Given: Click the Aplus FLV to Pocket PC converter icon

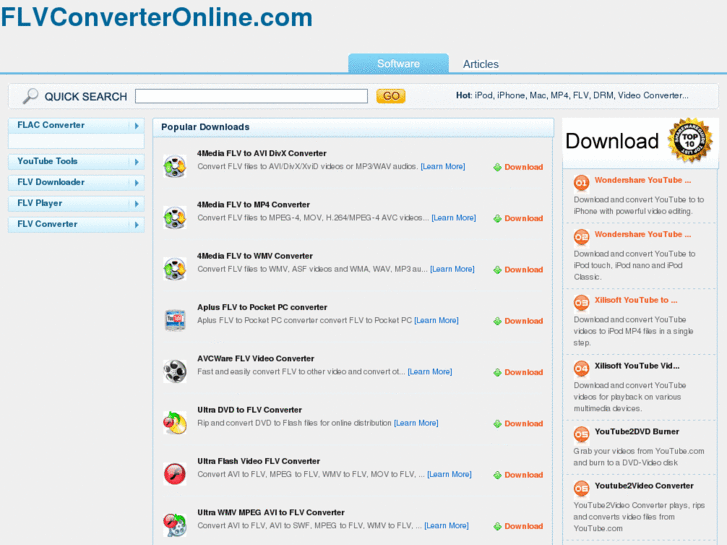Looking at the screenshot, I should click(x=175, y=320).
